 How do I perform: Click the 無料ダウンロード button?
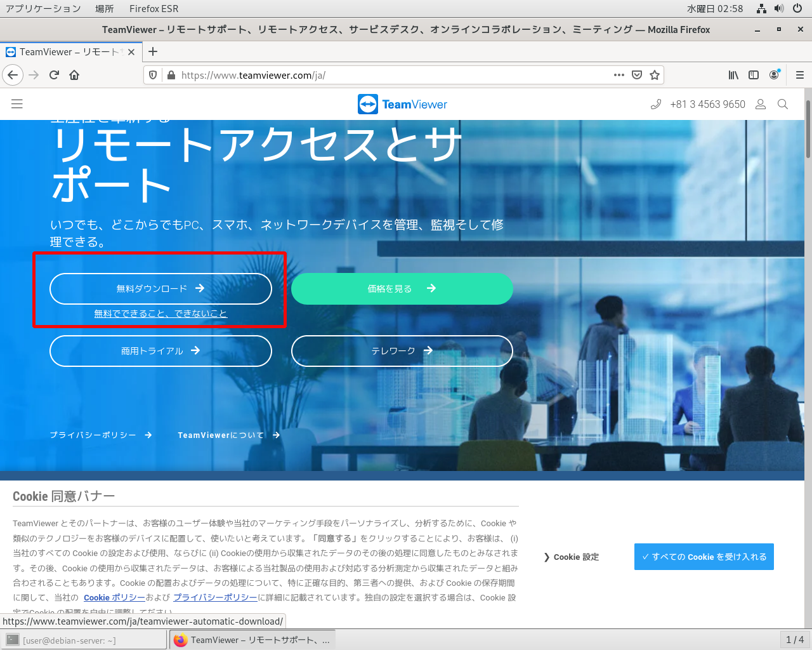(x=160, y=289)
